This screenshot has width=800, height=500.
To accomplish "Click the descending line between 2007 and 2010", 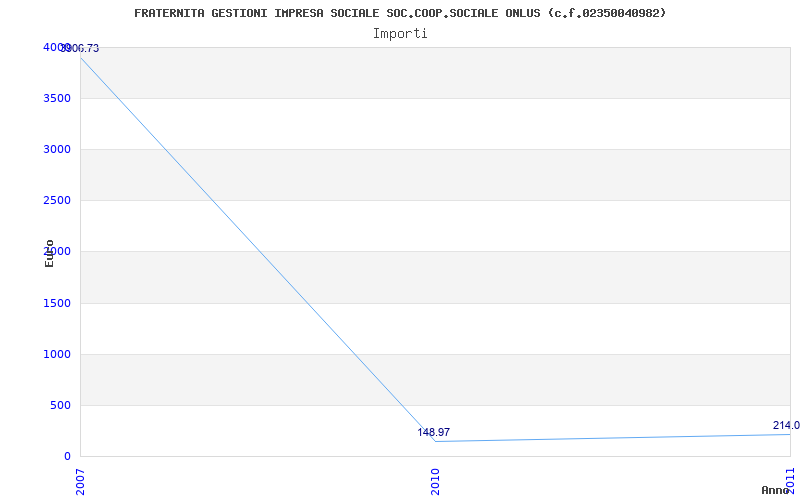I will pyautogui.click(x=257, y=248).
